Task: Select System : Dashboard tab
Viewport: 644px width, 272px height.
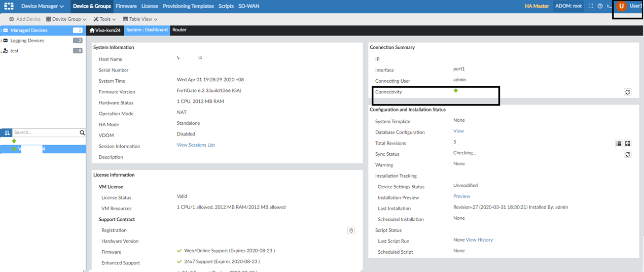Action: click(x=147, y=30)
